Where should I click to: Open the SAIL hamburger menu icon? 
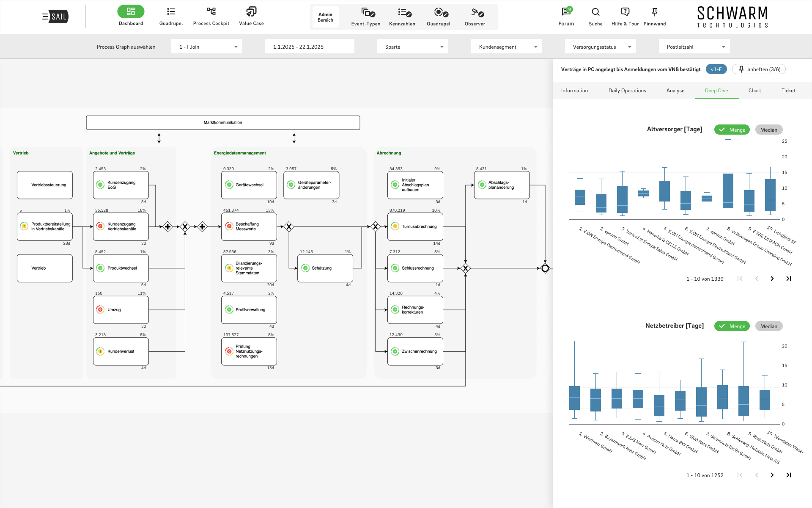point(45,17)
